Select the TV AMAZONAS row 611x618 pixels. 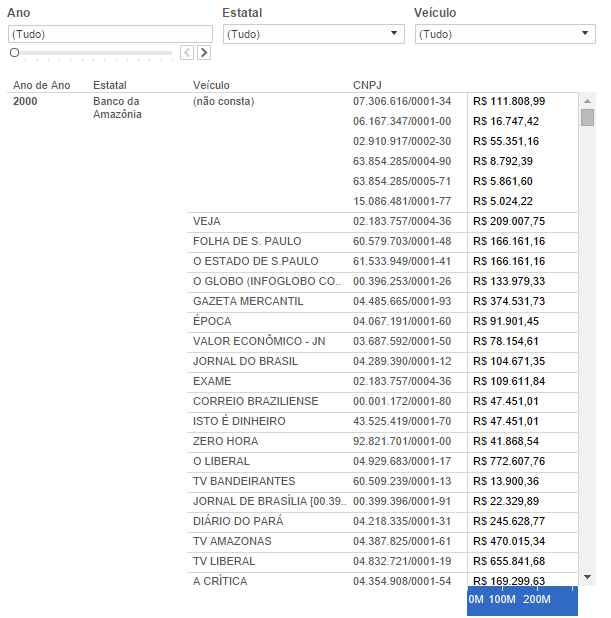click(x=232, y=541)
